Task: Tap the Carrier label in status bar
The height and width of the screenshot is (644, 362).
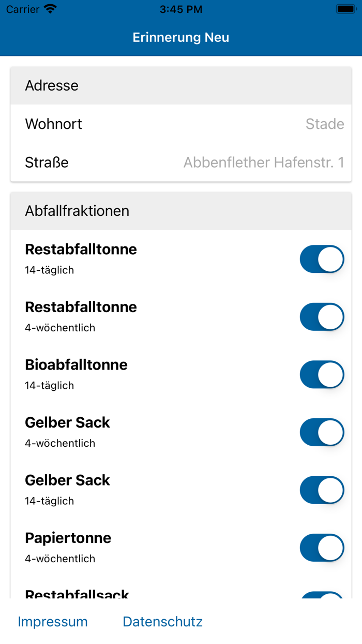Action: coord(23,9)
